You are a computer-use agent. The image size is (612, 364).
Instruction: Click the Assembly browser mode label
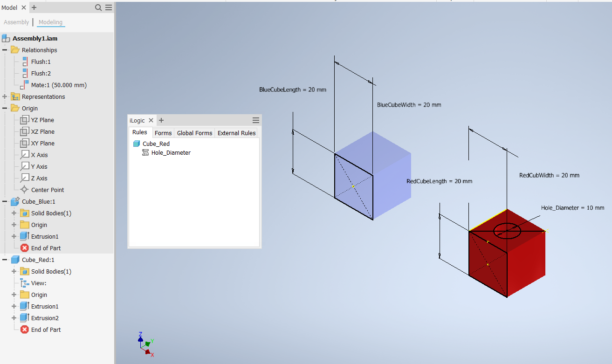click(16, 22)
